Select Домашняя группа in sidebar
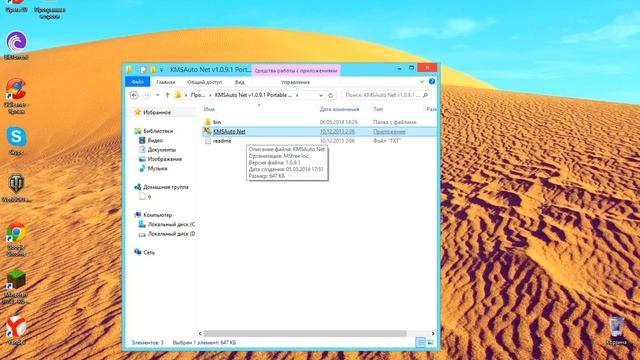 pyautogui.click(x=165, y=187)
